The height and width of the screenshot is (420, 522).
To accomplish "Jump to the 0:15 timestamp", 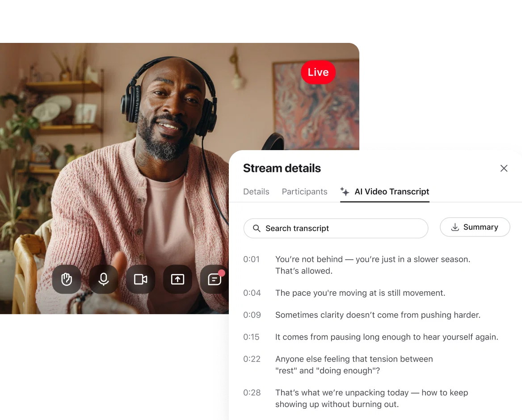I will click(x=251, y=337).
